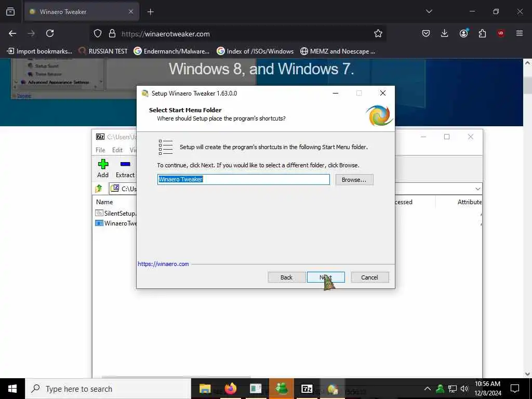532x399 pixels.
Task: Close the Winaero Tweaker tab
Action: (131, 12)
